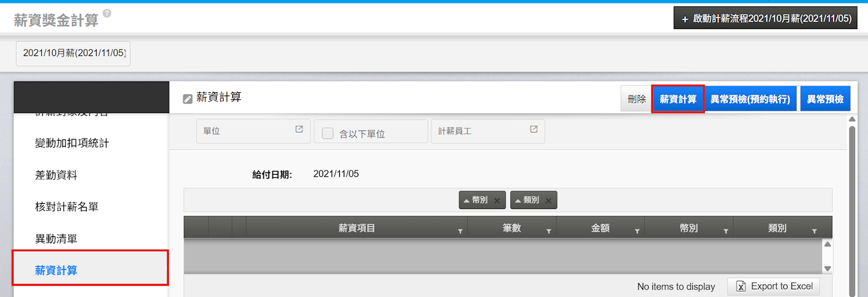
Task: Remove the 類別 grouping chip
Action: tap(548, 200)
